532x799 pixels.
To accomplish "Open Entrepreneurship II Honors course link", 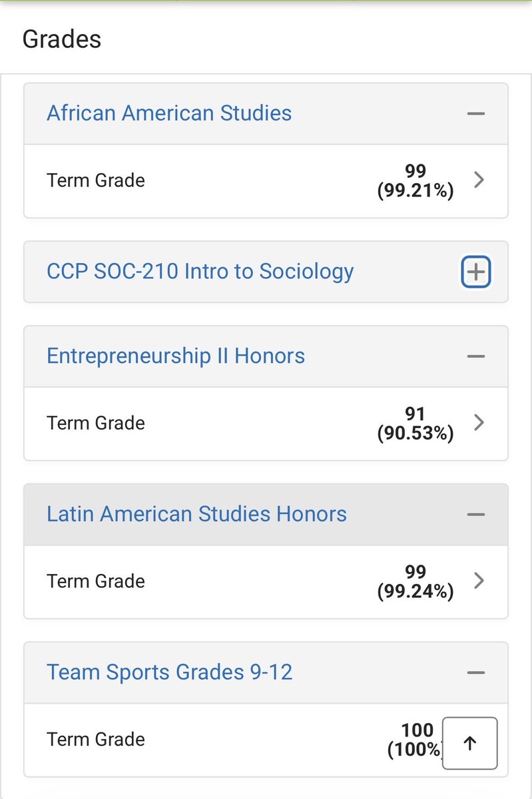I will (176, 356).
